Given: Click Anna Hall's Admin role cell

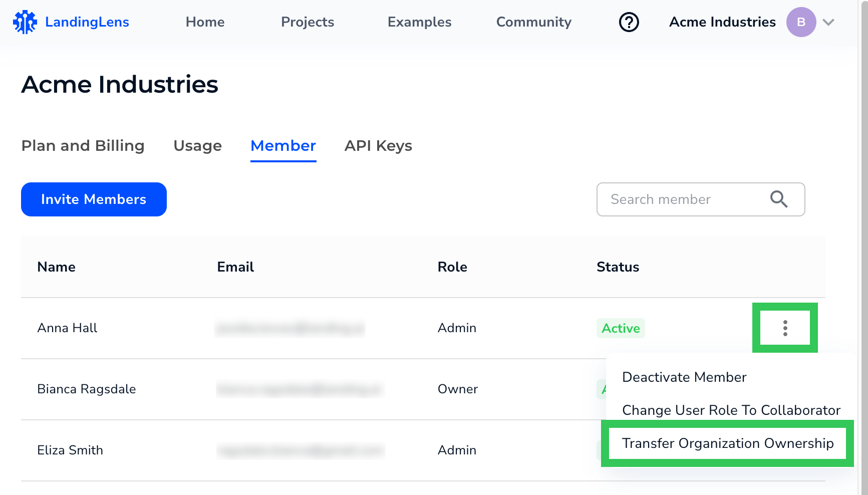Looking at the screenshot, I should point(457,328).
